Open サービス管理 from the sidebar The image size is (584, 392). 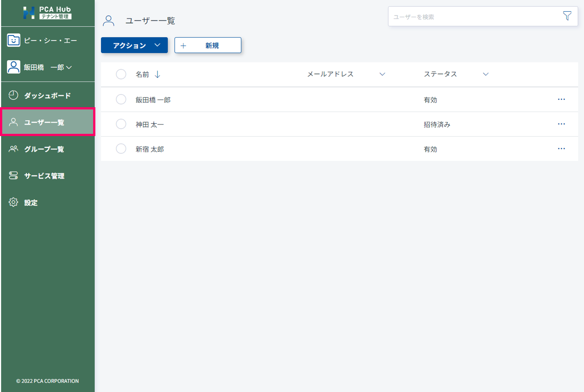click(44, 176)
